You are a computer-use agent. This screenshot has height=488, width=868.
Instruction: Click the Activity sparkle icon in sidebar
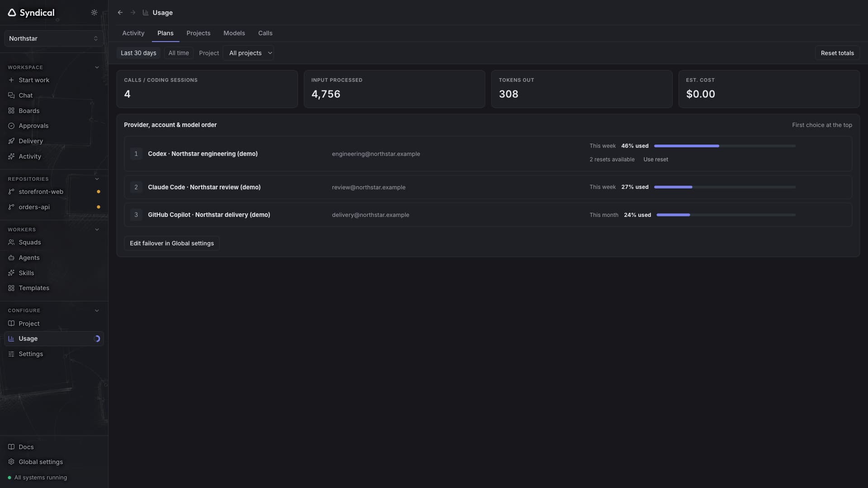[11, 156]
